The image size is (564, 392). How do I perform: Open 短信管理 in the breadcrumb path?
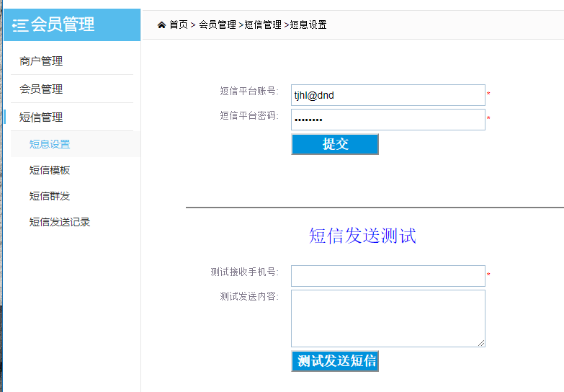pyautogui.click(x=263, y=25)
